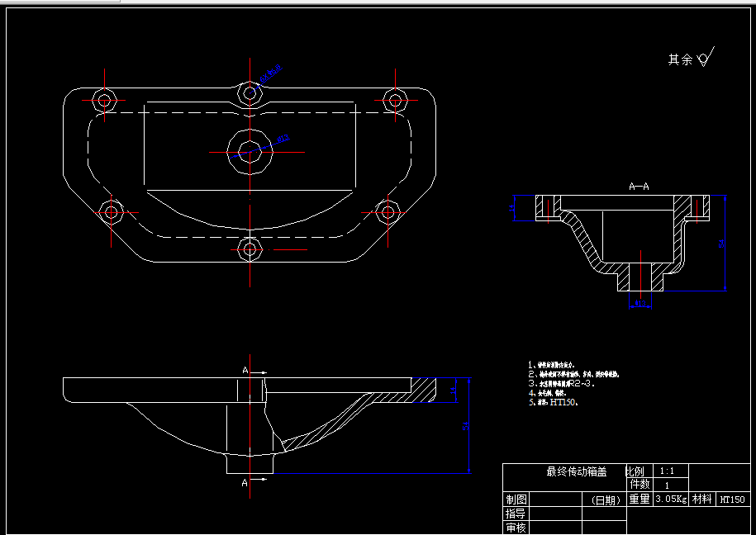Select the (日期) date placeholder
This screenshot has height=535, width=756.
606,500
